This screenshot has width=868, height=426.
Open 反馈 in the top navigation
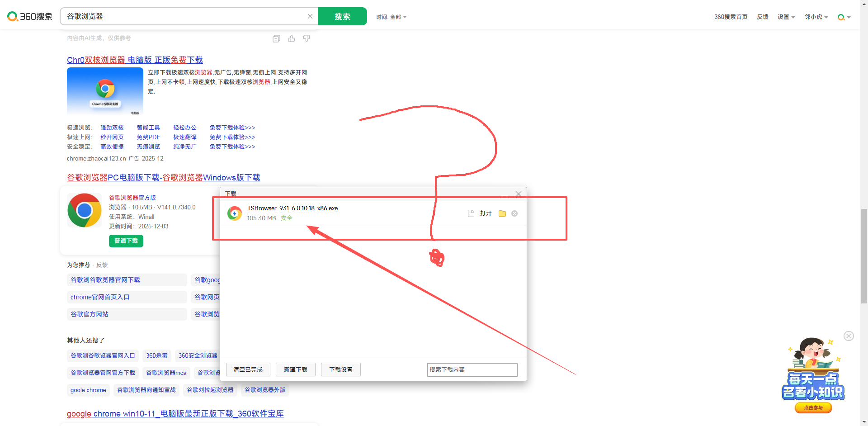pyautogui.click(x=763, y=17)
